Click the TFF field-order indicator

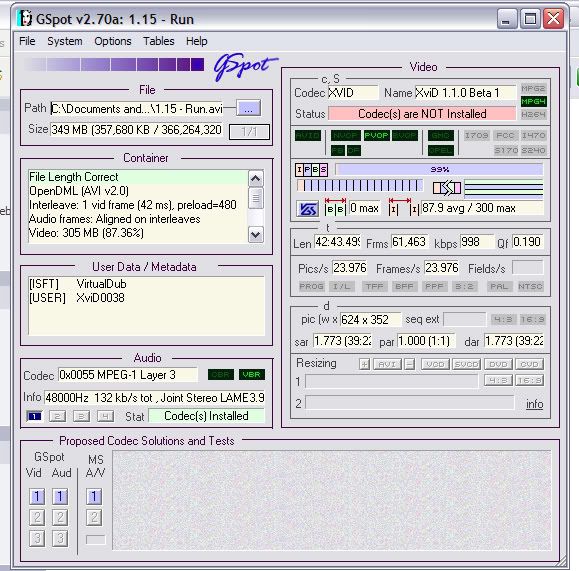click(374, 286)
